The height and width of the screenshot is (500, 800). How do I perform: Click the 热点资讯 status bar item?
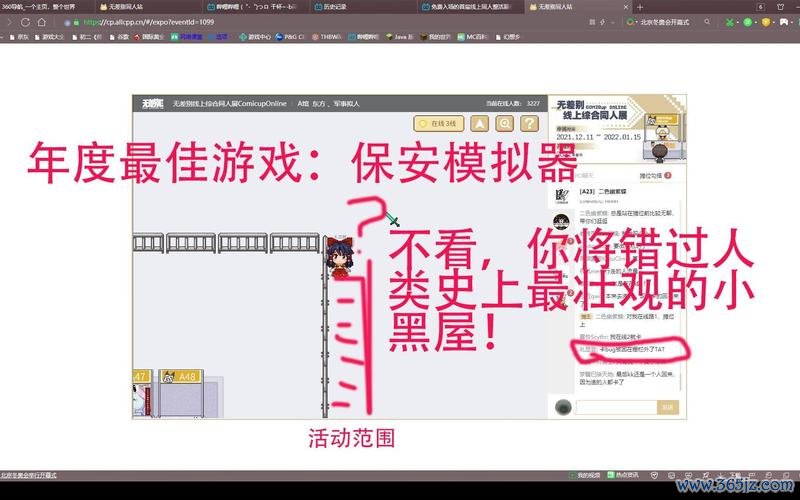click(623, 475)
